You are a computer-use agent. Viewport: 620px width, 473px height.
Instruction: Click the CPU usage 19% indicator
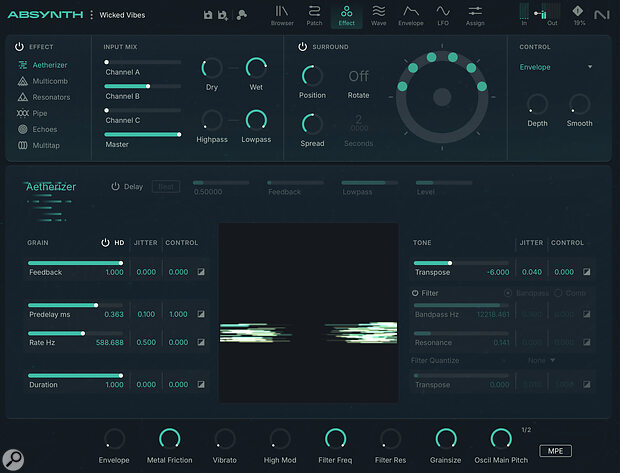579,16
